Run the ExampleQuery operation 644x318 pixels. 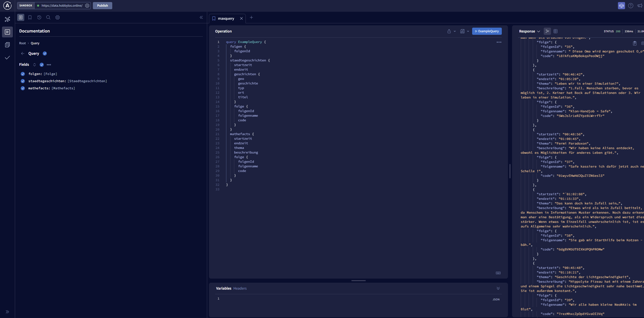[487, 31]
